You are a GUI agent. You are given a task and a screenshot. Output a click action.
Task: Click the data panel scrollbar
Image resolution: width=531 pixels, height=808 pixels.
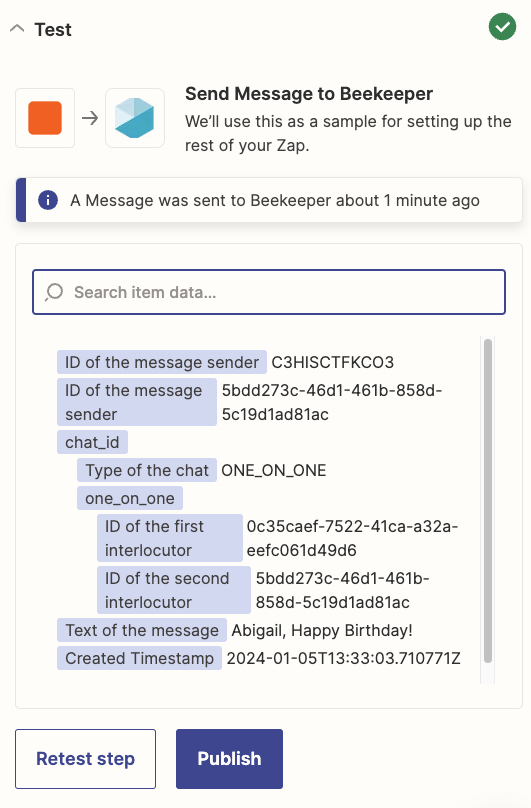pos(488,500)
